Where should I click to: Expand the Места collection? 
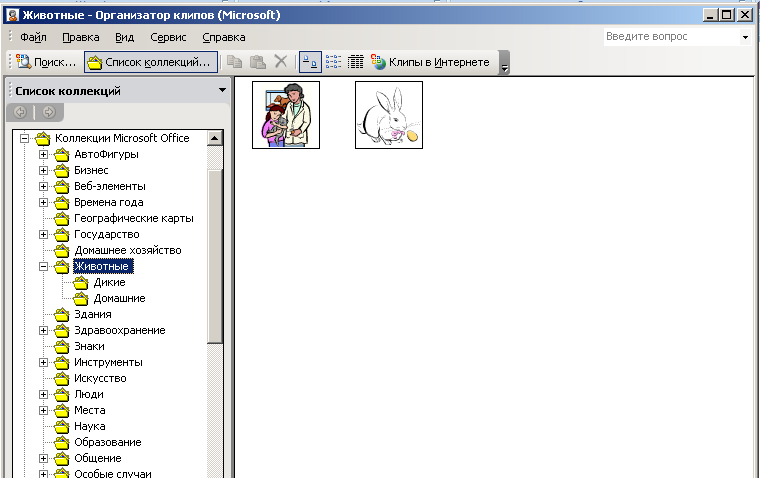click(44, 411)
